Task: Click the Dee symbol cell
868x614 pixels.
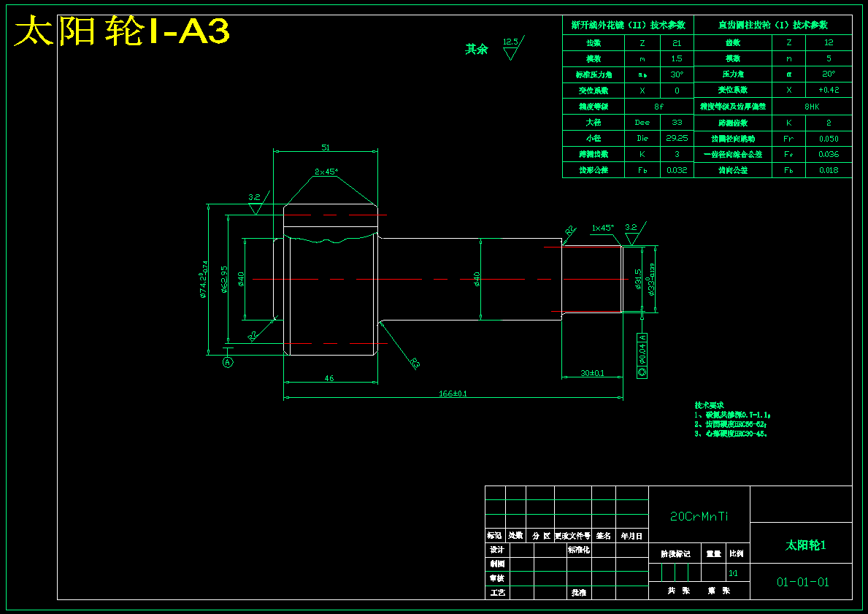Action: 642,123
